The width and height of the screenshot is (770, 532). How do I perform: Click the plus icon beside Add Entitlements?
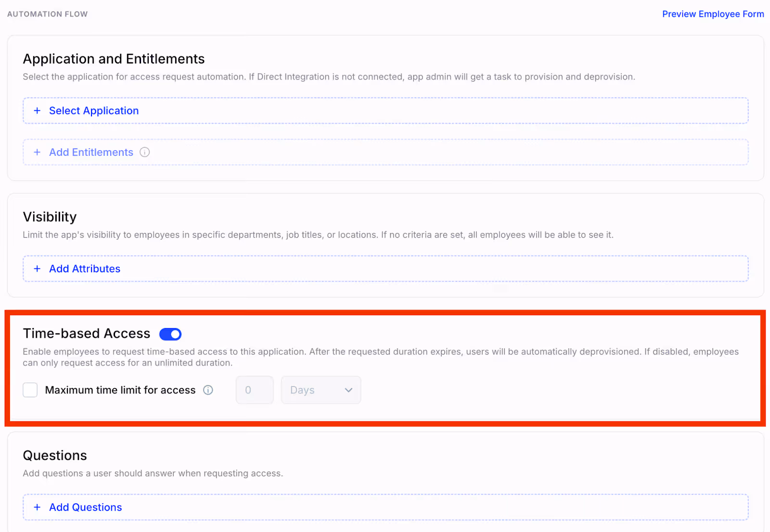pyautogui.click(x=37, y=152)
